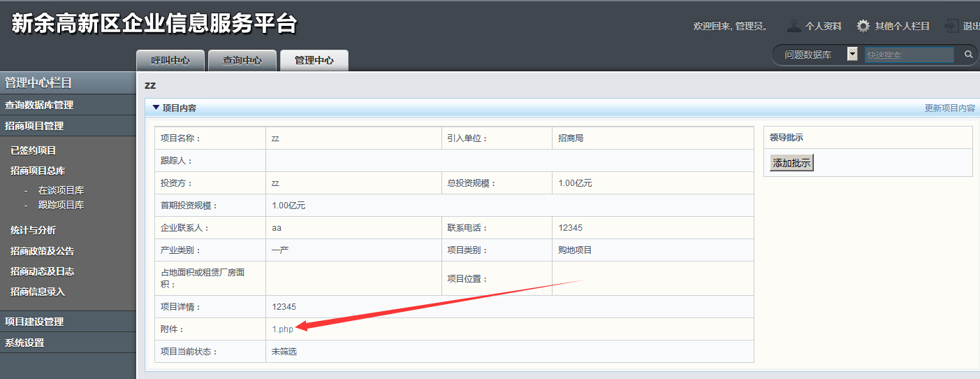980x379 pixels.
Task: Switch to the 呼叫中心 tab
Action: point(170,60)
